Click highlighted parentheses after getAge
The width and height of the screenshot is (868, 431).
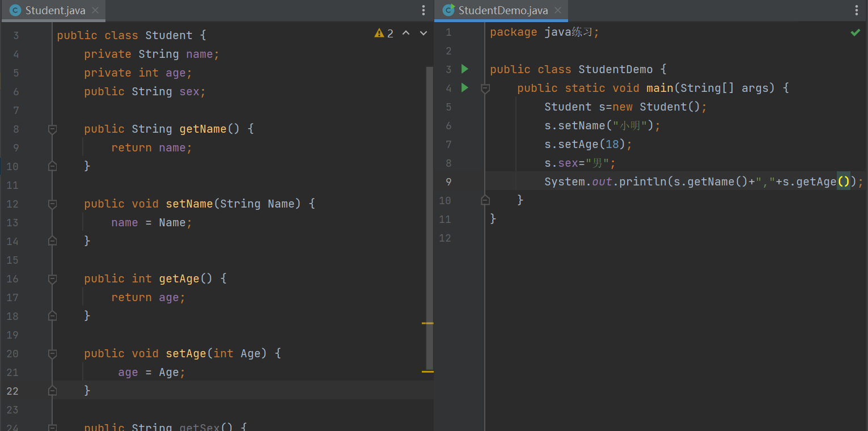[x=844, y=182]
